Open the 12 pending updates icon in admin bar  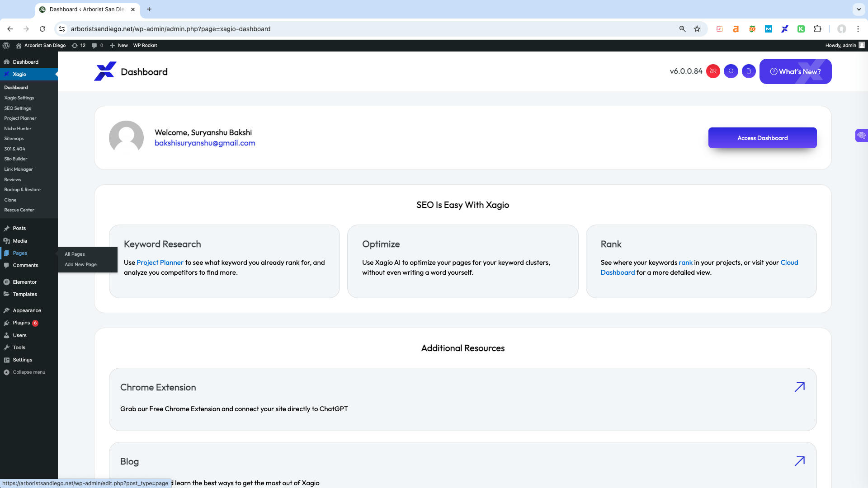click(79, 45)
